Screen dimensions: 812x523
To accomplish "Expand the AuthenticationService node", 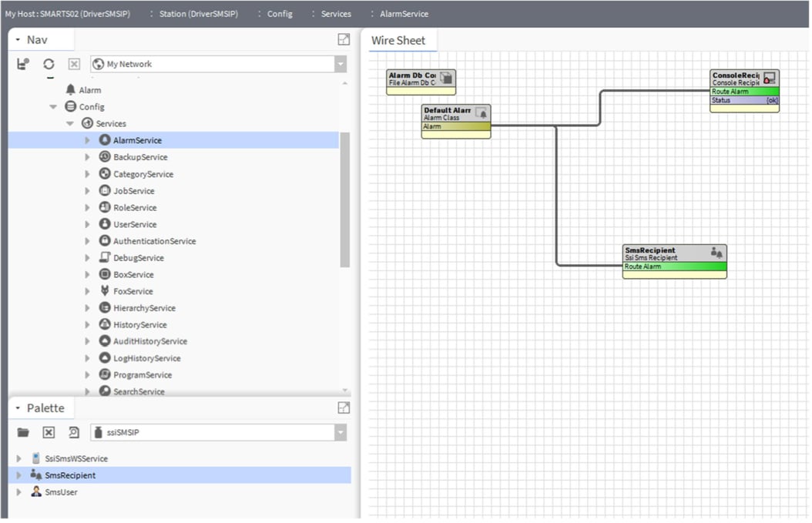I will point(87,241).
